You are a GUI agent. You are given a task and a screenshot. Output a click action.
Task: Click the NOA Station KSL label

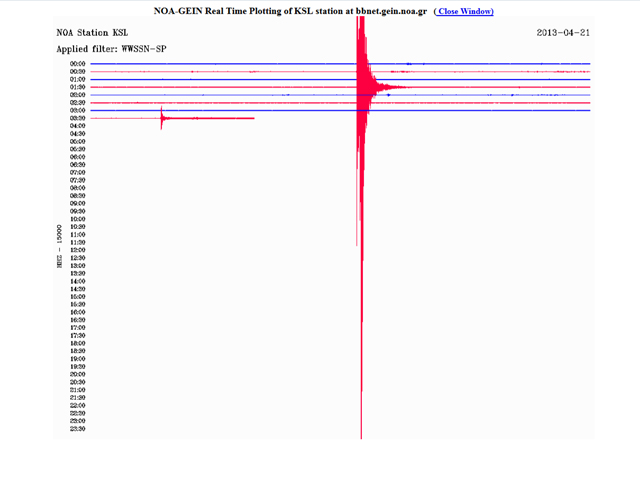[92, 32]
